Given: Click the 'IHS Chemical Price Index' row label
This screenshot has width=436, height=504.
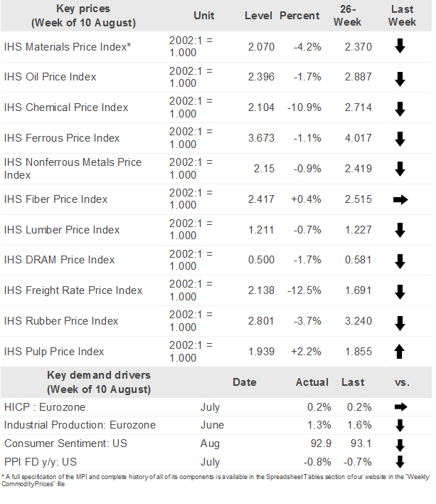Looking at the screenshot, I should click(66, 107).
